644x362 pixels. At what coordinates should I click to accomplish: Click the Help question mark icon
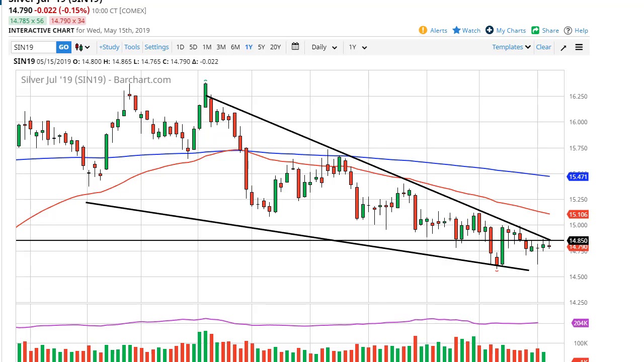(x=568, y=30)
